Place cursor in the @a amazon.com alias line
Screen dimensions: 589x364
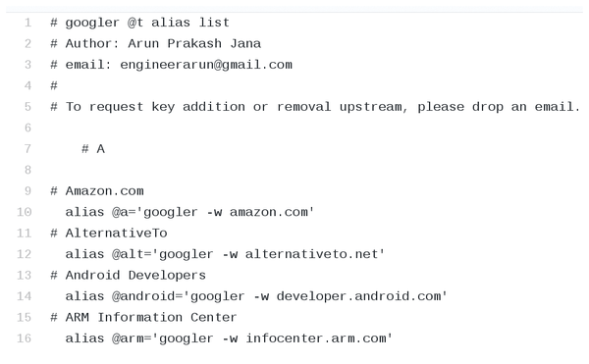189,212
